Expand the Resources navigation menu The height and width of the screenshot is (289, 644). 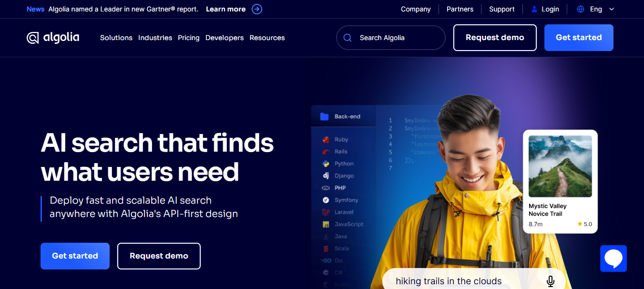tap(267, 38)
